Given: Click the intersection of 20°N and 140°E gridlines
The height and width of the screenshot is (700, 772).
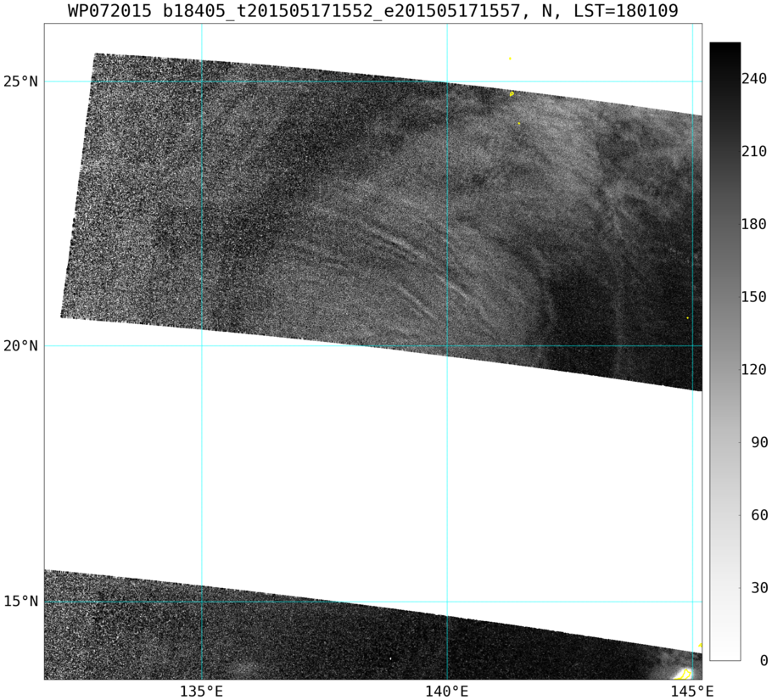Looking at the screenshot, I should click(x=447, y=346).
